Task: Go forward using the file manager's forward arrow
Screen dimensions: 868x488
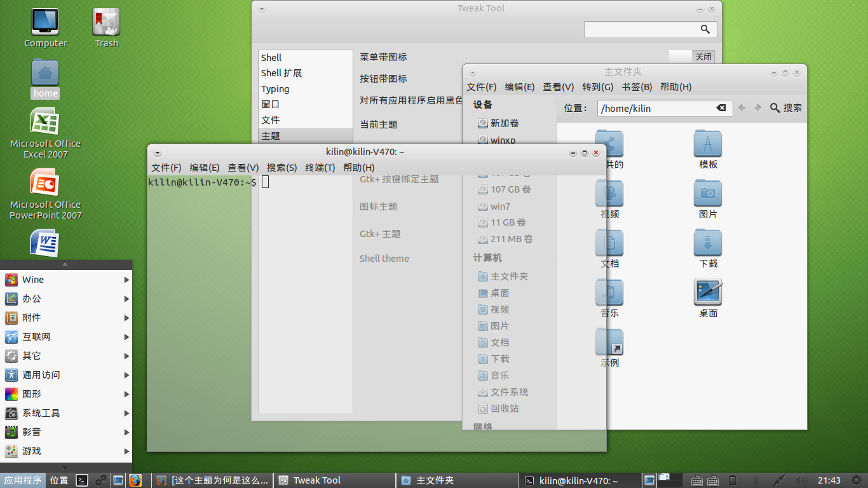Action: 757,108
